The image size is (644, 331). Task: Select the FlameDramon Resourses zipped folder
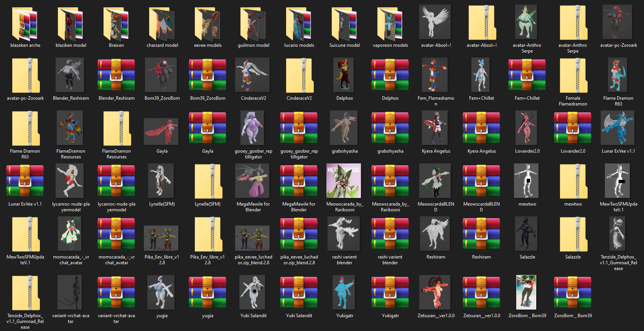[117, 129]
